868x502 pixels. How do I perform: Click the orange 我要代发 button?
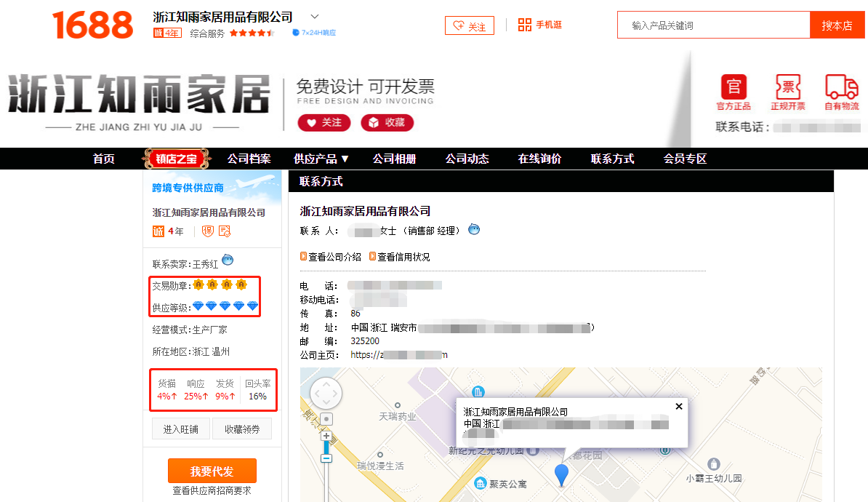[x=212, y=471]
